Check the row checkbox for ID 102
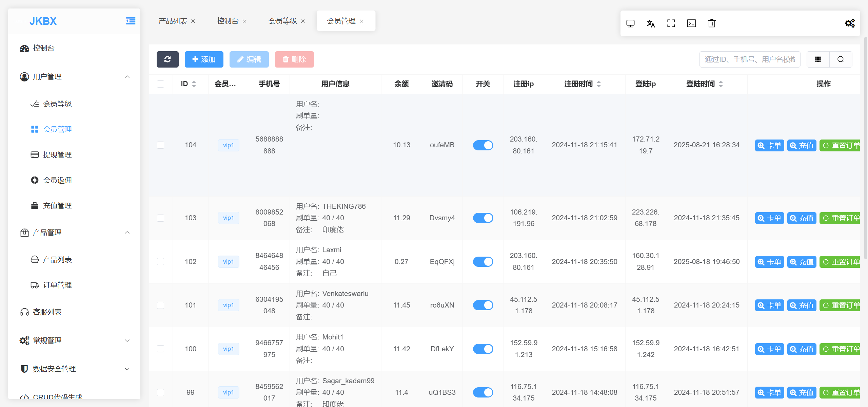Viewport: 868px width, 407px height. 161,262
